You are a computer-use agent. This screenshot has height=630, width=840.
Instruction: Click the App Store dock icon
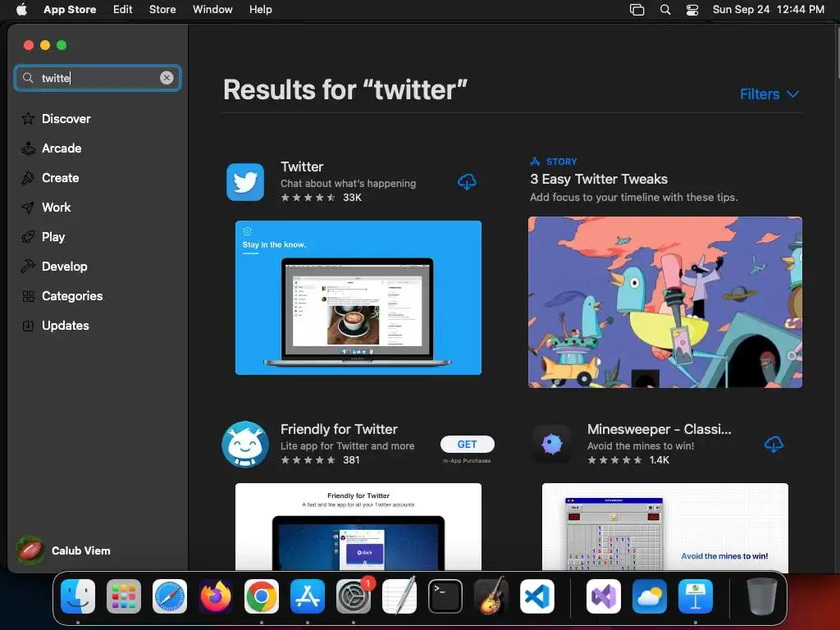[308, 596]
